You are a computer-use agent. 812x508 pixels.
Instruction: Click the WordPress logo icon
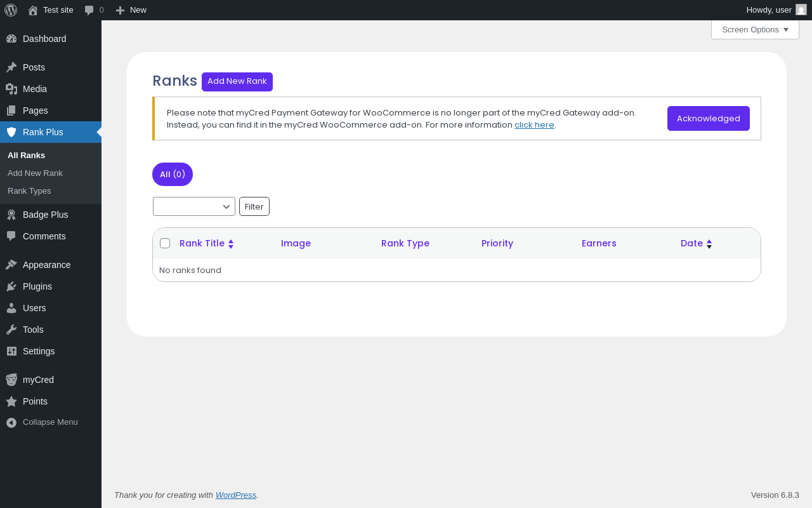pos(11,10)
